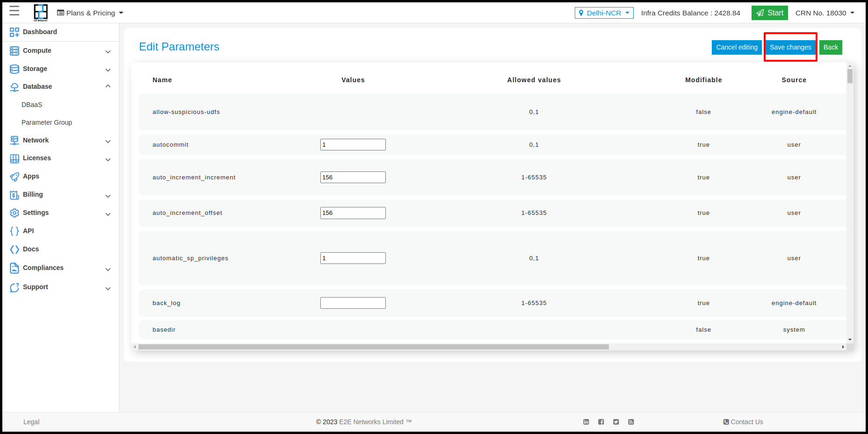Collapse the Database menu chevron
The height and width of the screenshot is (434, 868).
(108, 86)
